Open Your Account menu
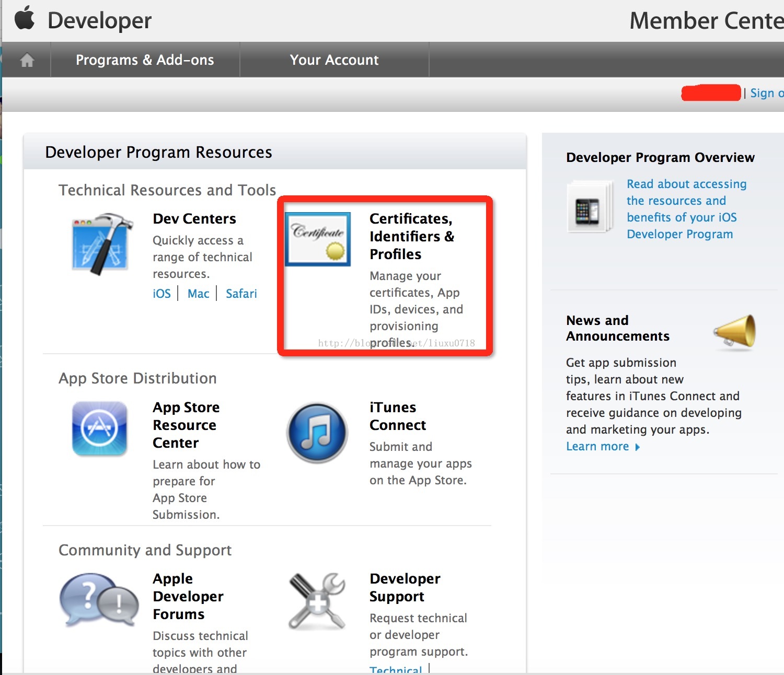 [334, 60]
